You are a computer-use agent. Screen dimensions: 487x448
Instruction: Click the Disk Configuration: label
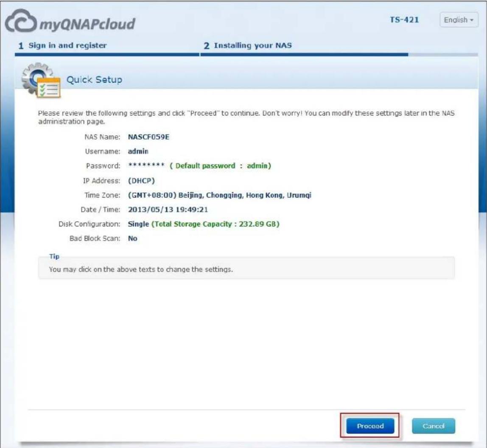point(89,224)
